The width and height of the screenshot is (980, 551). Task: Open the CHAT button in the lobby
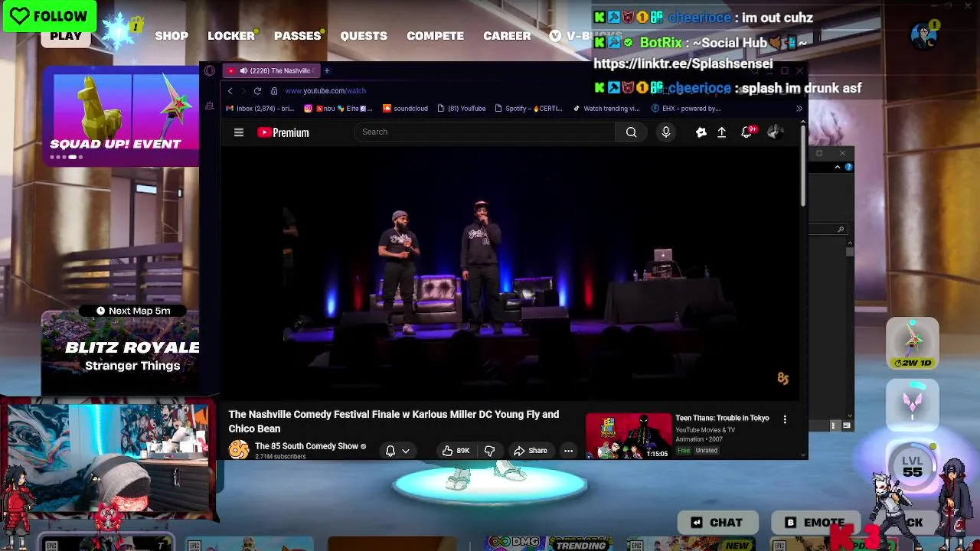pyautogui.click(x=717, y=523)
